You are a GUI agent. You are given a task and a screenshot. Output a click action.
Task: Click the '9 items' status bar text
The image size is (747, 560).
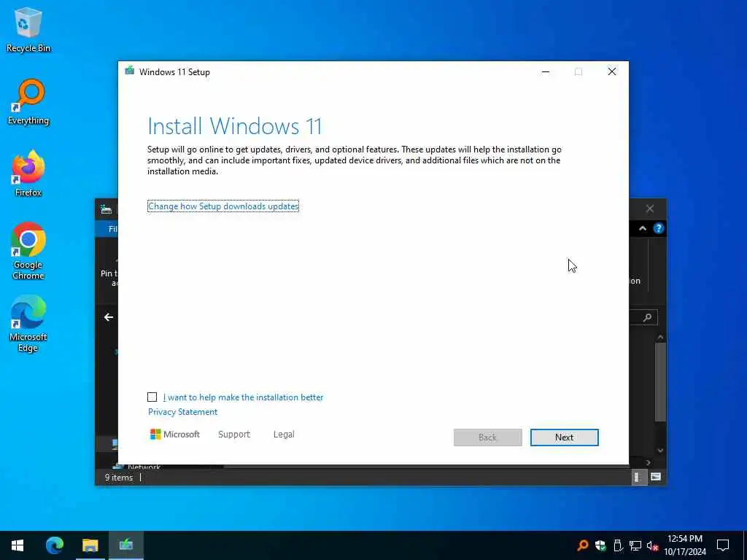click(119, 477)
